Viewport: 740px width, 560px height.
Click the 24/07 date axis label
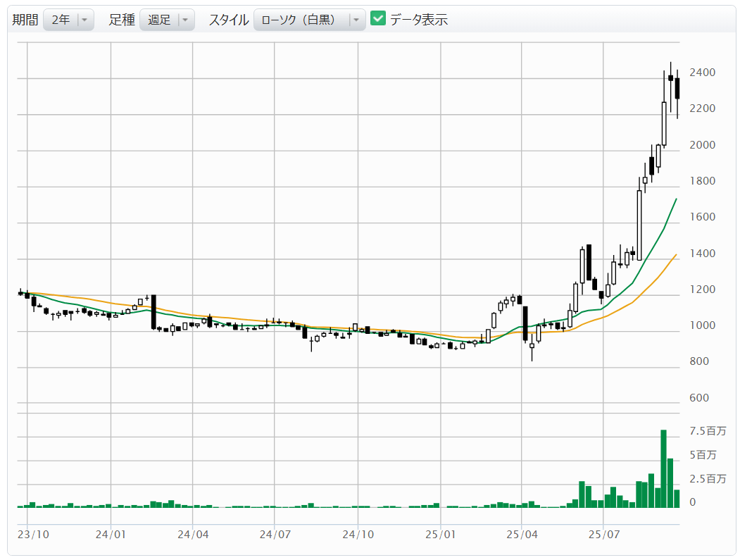click(x=275, y=535)
